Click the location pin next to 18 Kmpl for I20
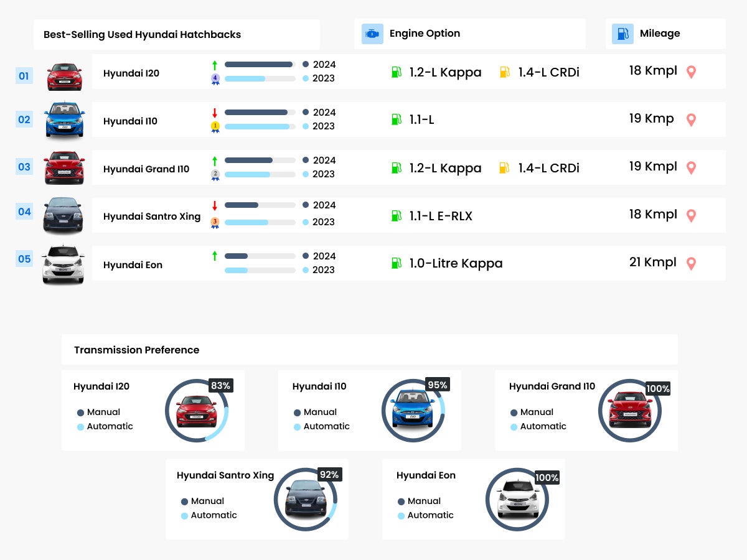The image size is (747, 560). (x=691, y=72)
